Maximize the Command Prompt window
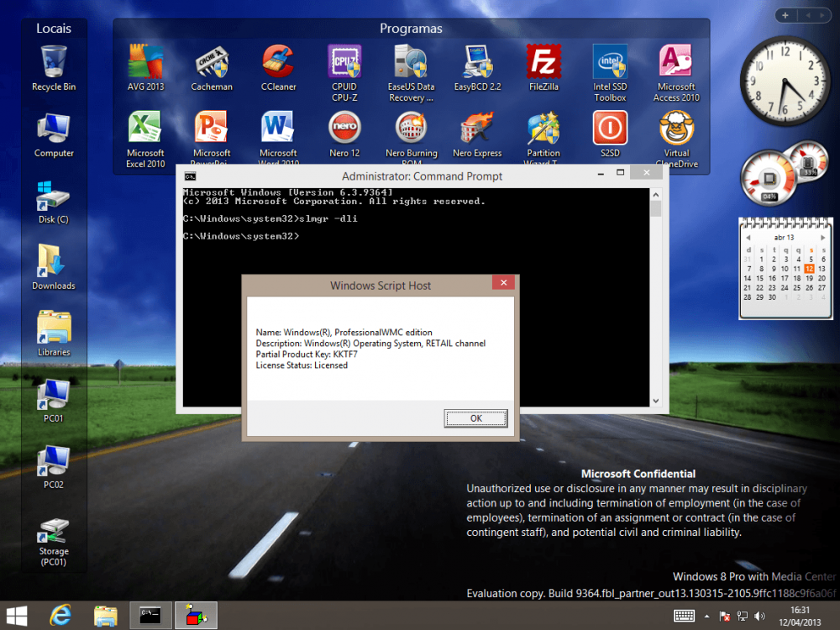The height and width of the screenshot is (630, 840). click(x=621, y=172)
